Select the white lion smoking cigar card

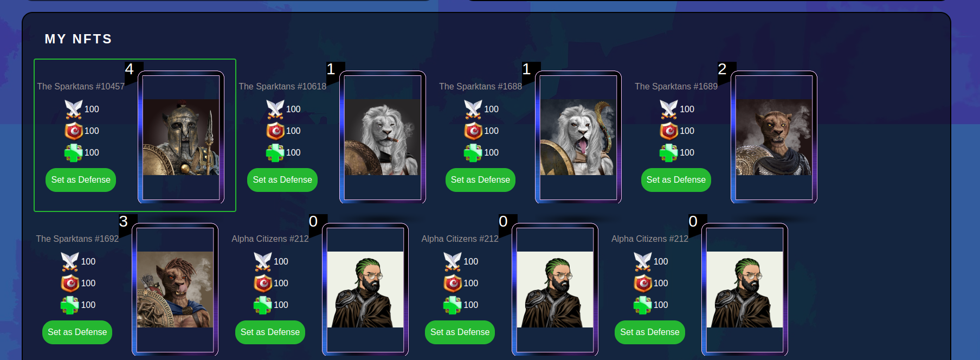pyautogui.click(x=383, y=137)
